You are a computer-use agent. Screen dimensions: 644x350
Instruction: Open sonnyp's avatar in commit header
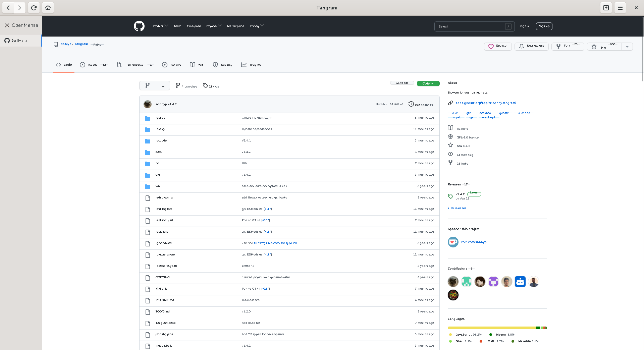pyautogui.click(x=148, y=104)
